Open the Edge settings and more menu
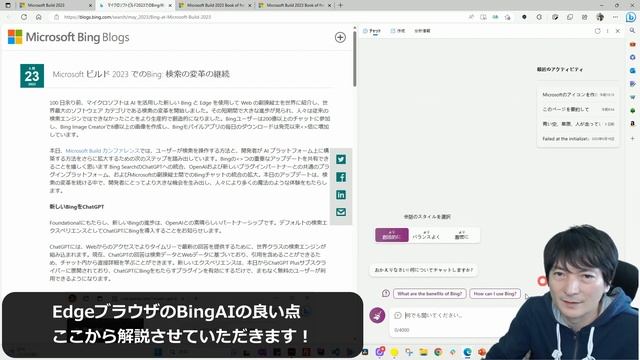The width and height of the screenshot is (640, 360). tap(615, 17)
